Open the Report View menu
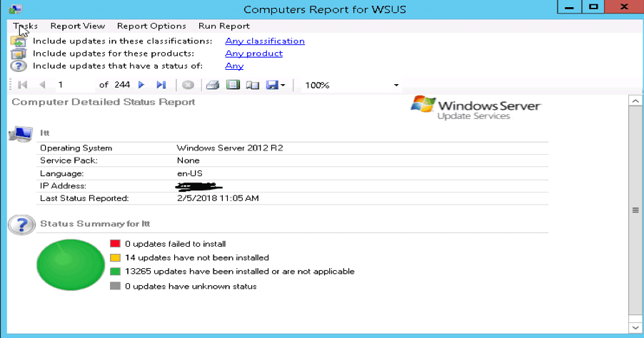 pyautogui.click(x=77, y=26)
